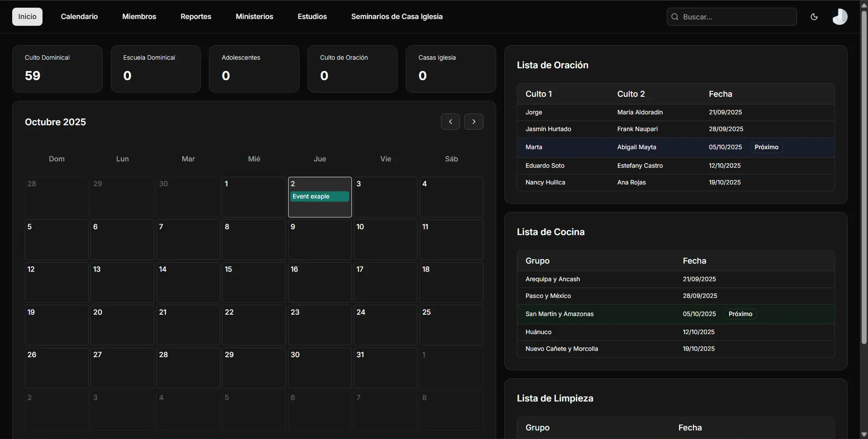Switch to Miembros tab
The width and height of the screenshot is (868, 439).
coord(139,17)
